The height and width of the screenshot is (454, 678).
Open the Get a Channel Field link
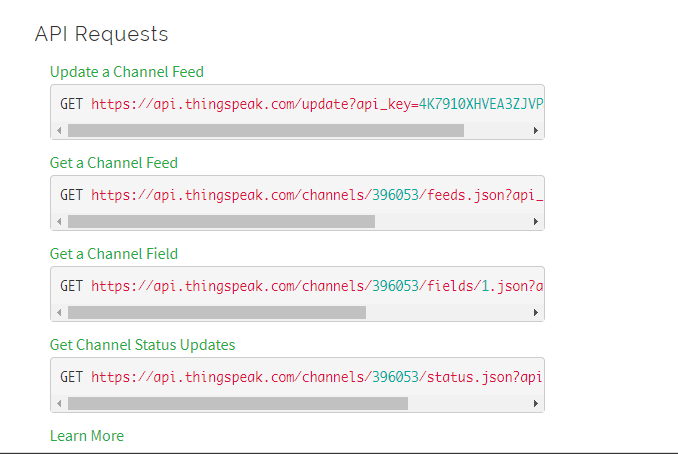pos(114,254)
